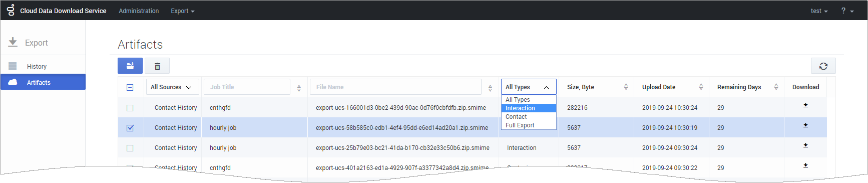Collapse the All Types dropdown
868x183 pixels.
pos(529,87)
